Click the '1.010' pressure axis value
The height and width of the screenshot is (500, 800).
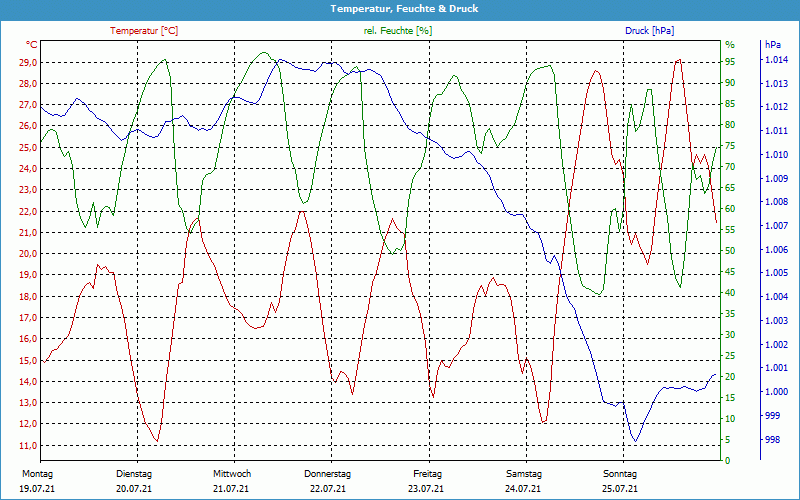click(776, 155)
